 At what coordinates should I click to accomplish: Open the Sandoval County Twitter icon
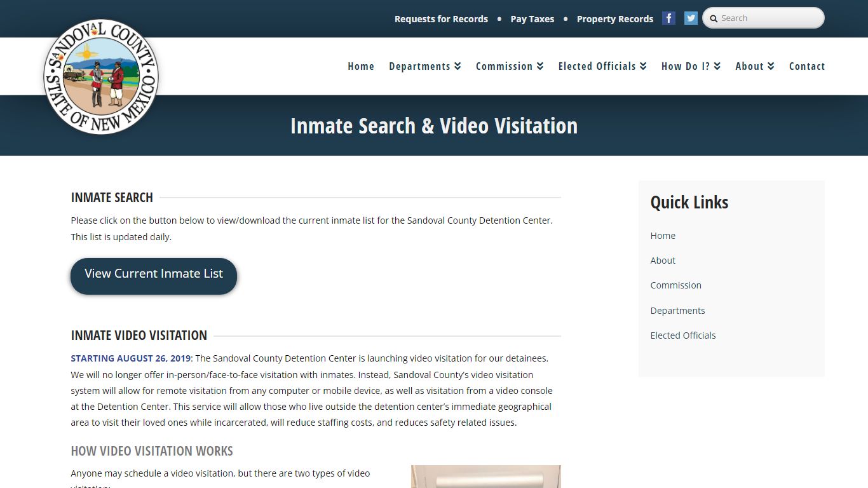point(691,18)
